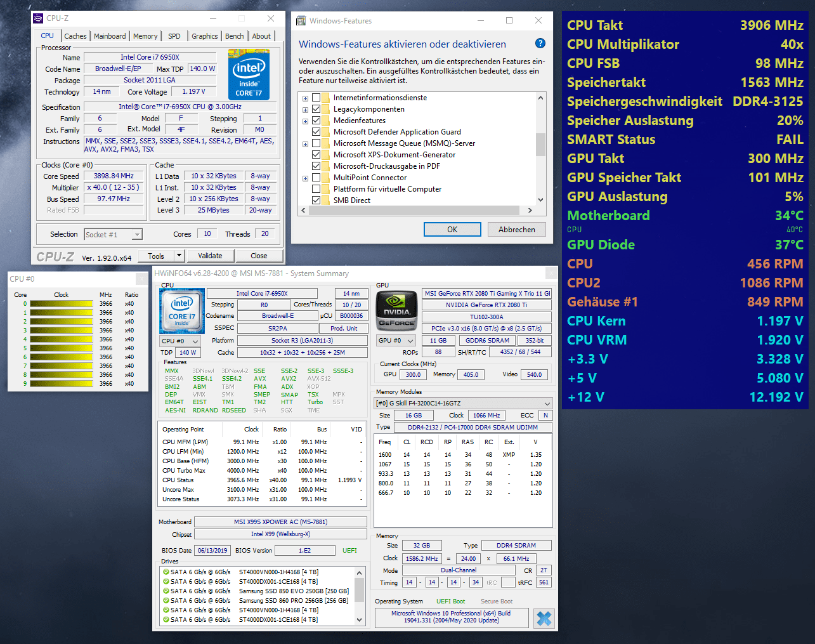The width and height of the screenshot is (815, 644).
Task: Open the About tab in CPU-Z
Action: coord(261,36)
